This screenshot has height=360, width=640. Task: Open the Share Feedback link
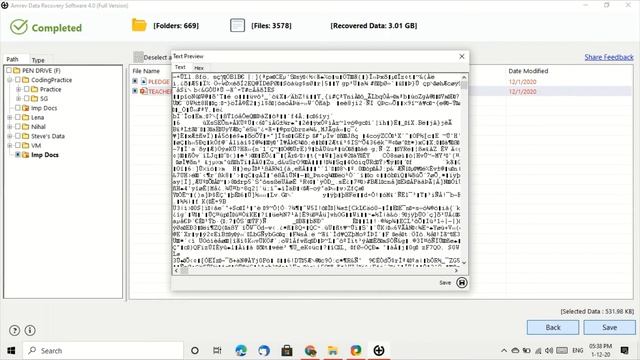pyautogui.click(x=609, y=57)
